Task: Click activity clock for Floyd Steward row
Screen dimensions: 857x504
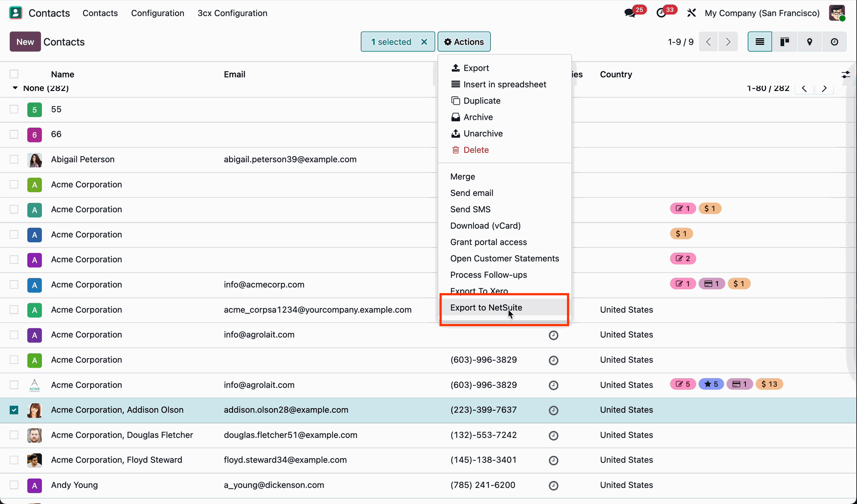Action: (x=553, y=460)
